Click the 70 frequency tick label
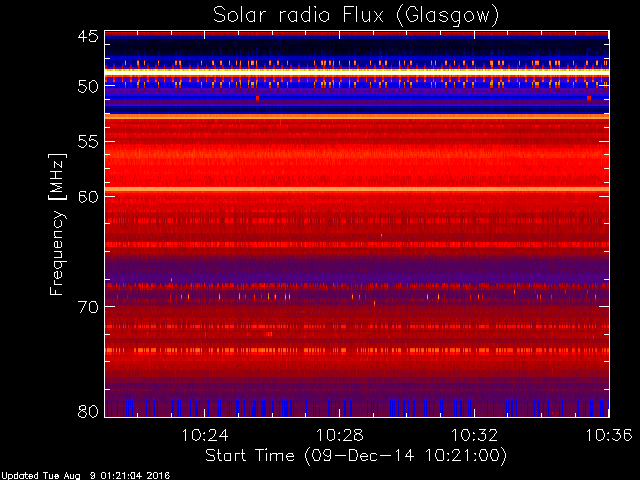The width and height of the screenshot is (640, 480). 88,307
